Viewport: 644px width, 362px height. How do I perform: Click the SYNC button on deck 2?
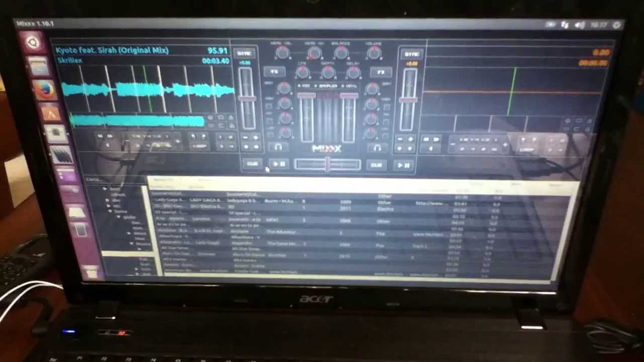click(411, 54)
